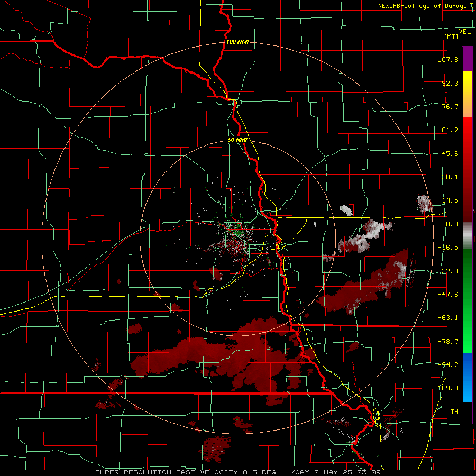Click the 61.2 velocity scale value
The image size is (476, 476).
click(x=450, y=130)
